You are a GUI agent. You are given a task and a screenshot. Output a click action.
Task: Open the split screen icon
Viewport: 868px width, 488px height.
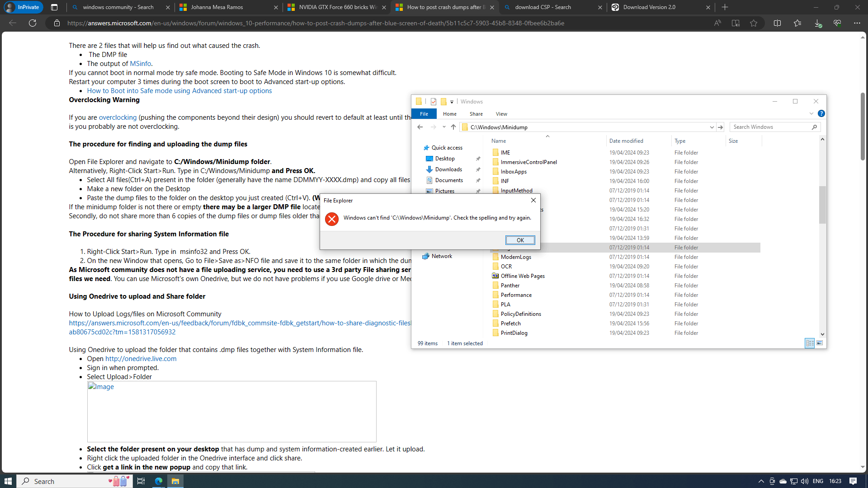point(778,23)
